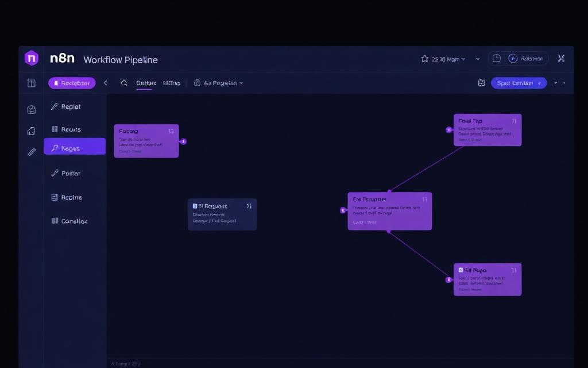
Task: Click the pencil icon of the Replat item
Action: (55, 106)
